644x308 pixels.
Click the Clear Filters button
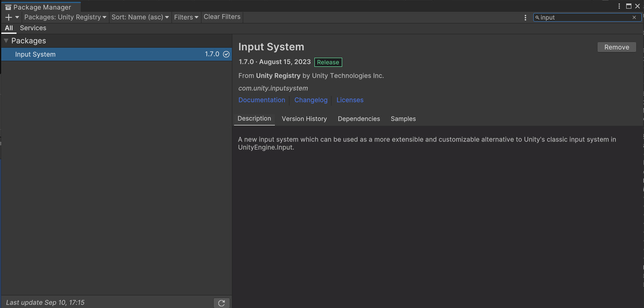pos(222,17)
